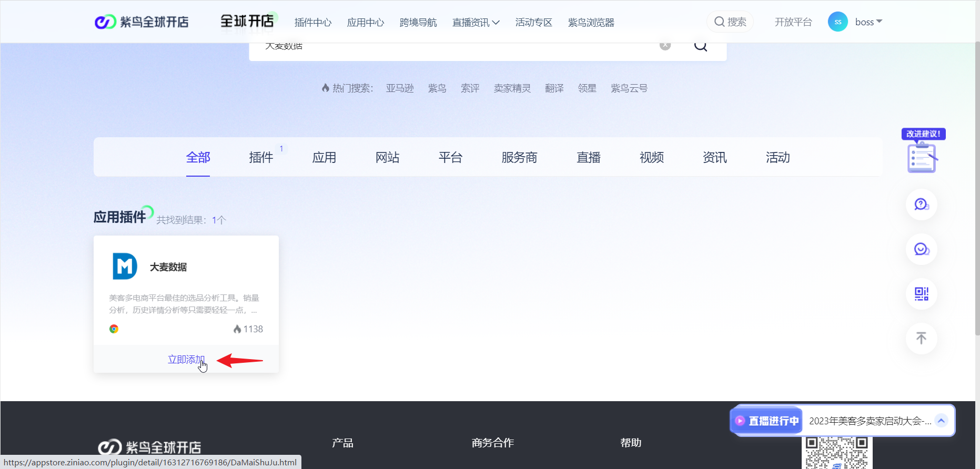Switch to the 直播 tab
980x469 pixels.
pos(589,157)
